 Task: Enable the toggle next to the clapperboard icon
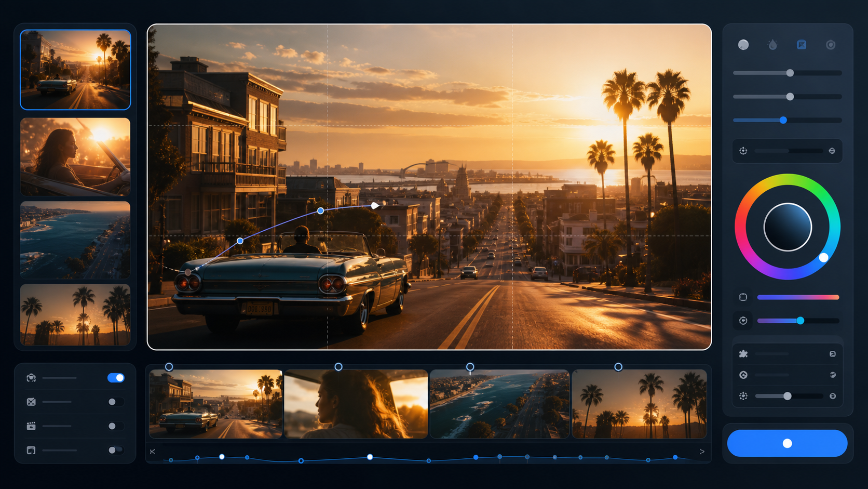tap(115, 426)
